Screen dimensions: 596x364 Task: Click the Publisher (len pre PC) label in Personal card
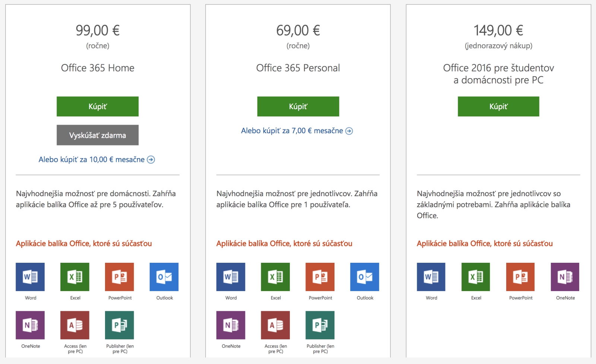(x=320, y=349)
